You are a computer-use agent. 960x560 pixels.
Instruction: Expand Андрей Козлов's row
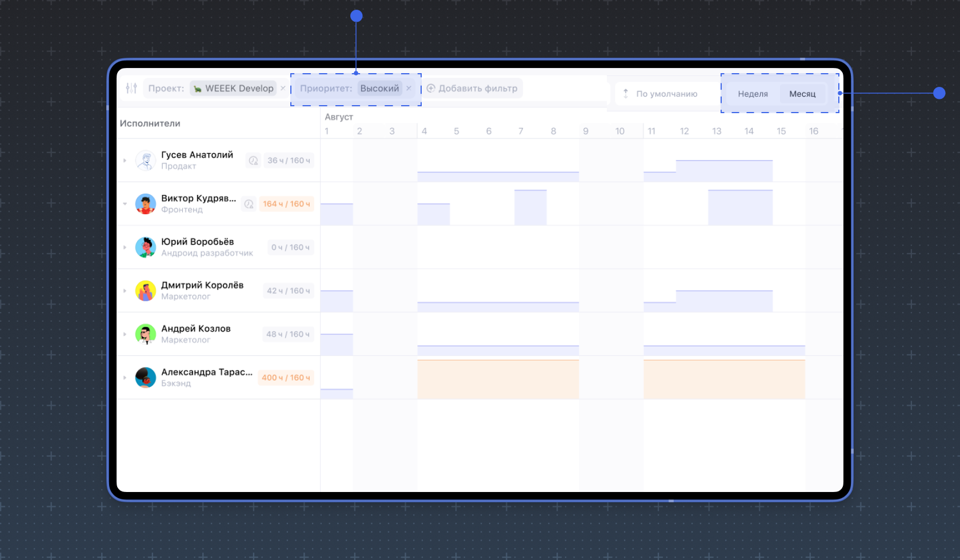coord(125,334)
